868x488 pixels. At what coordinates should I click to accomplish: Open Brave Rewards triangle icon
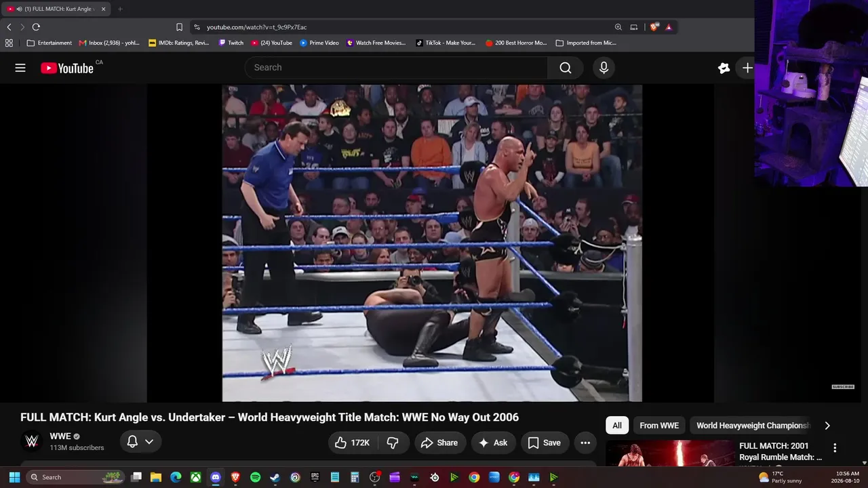(x=669, y=27)
